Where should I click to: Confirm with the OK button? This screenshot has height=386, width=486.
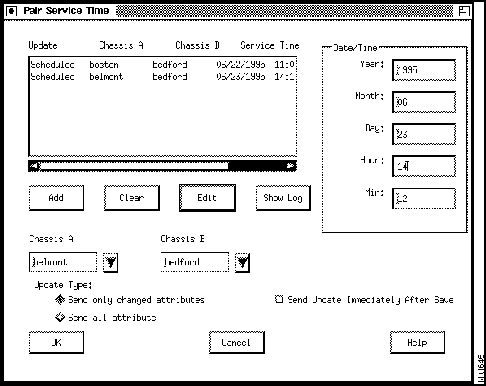56,342
